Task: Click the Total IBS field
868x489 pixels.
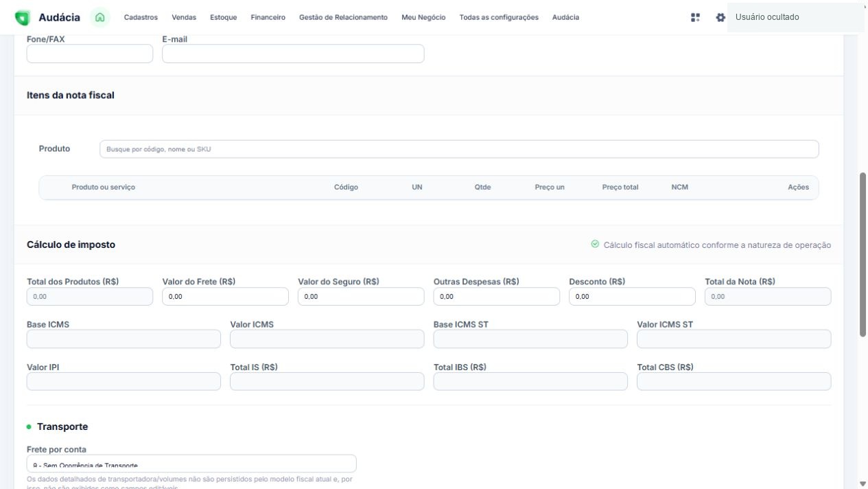Action: pos(530,382)
